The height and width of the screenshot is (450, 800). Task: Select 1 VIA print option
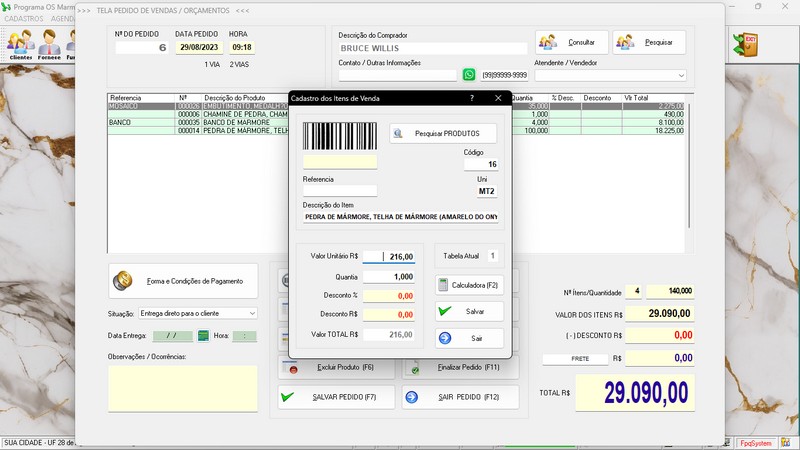pos(212,65)
